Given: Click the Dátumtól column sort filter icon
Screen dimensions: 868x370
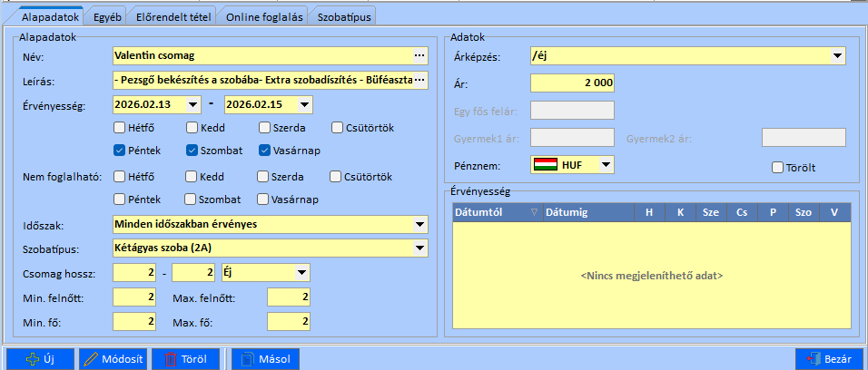Looking at the screenshot, I should click(533, 211).
